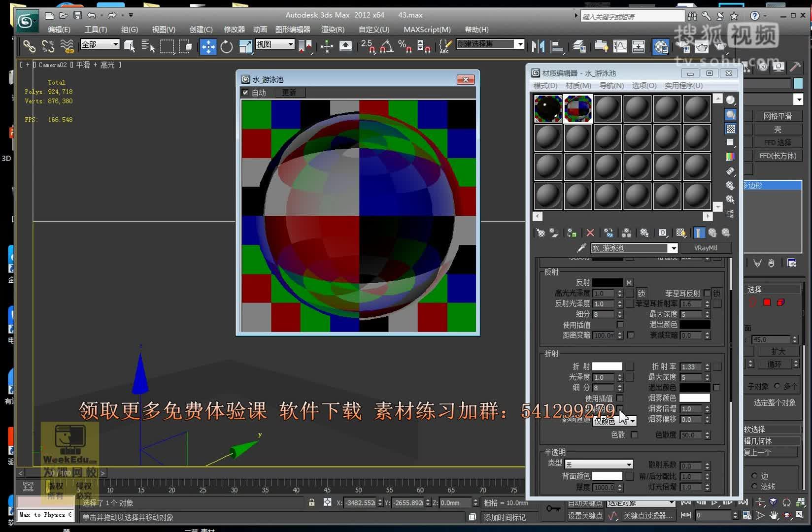Viewport: 812px width, 532px height.
Task: Click the red X Reset Map icon
Action: click(x=590, y=233)
